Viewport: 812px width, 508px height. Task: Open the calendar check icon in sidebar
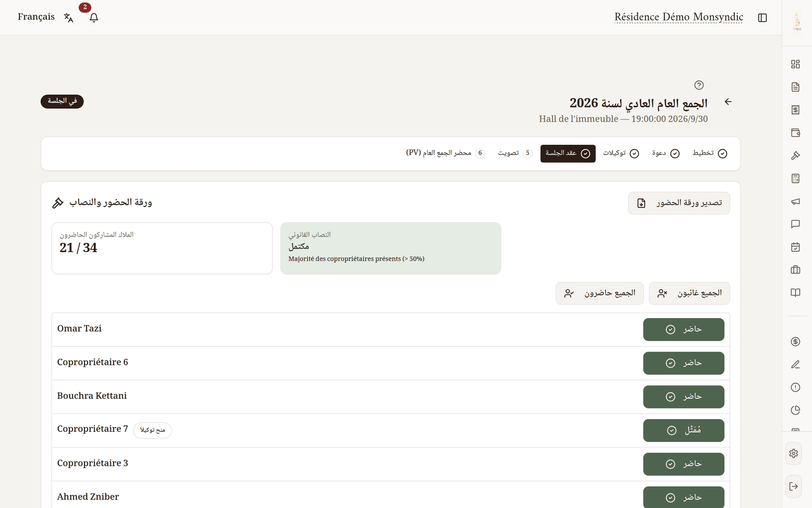click(795, 247)
